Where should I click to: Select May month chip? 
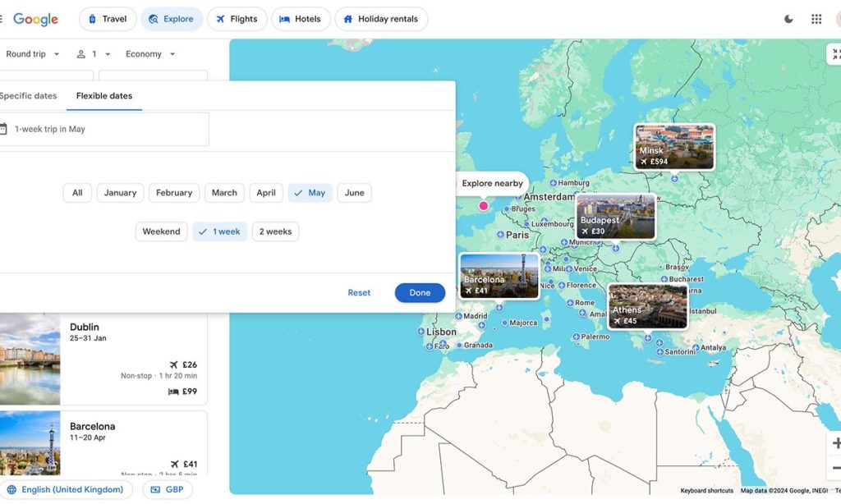point(310,193)
